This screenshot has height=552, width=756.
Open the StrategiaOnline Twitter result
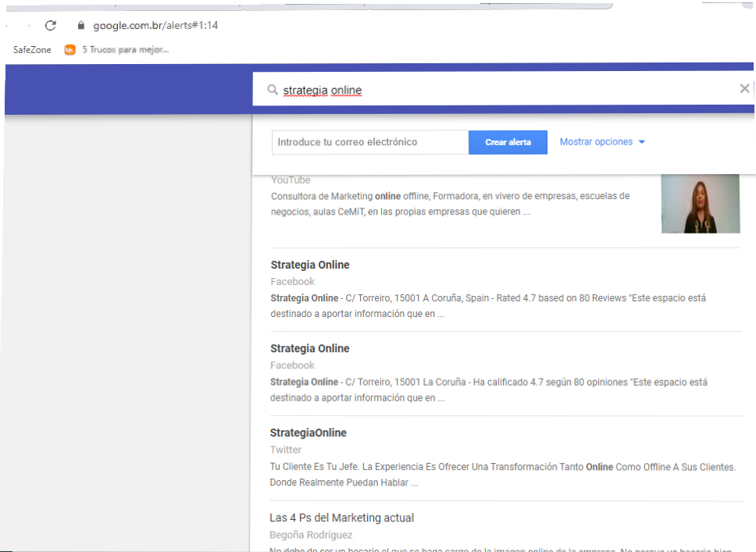pos(308,433)
